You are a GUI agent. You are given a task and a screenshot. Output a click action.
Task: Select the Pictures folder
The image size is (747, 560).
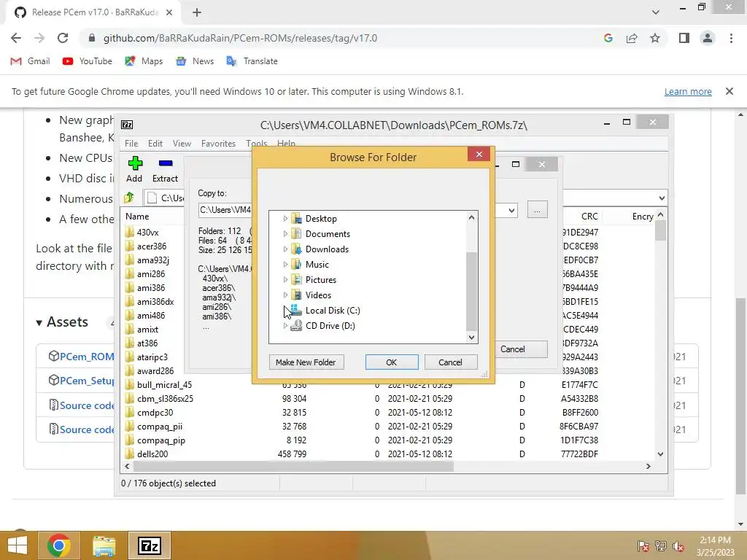click(321, 279)
